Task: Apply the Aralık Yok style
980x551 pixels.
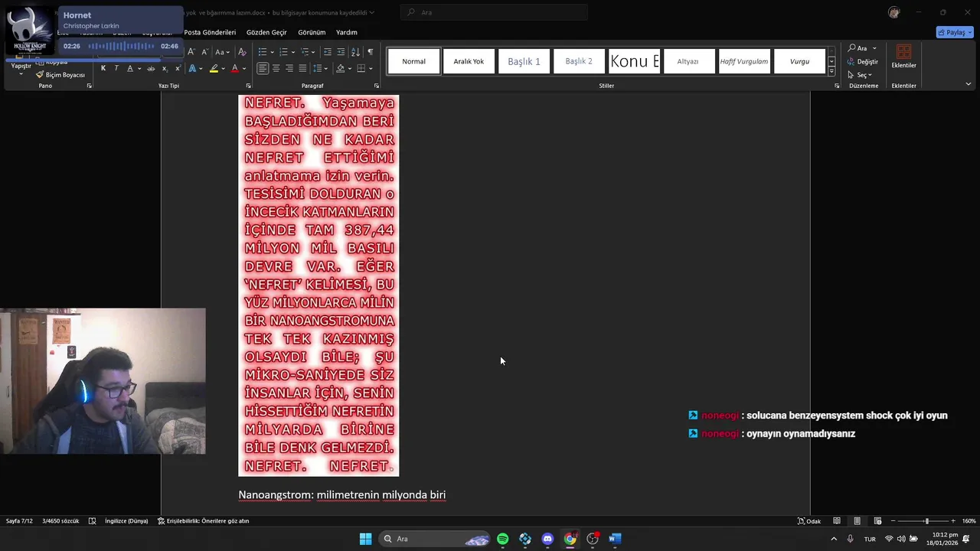Action: click(x=469, y=61)
